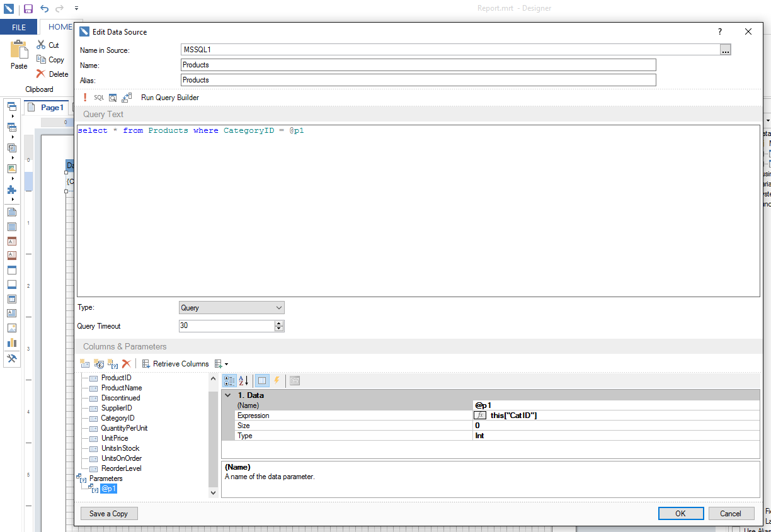The width and height of the screenshot is (771, 532).
Task: Select the QuantityPerUnit column
Action: [x=124, y=428]
